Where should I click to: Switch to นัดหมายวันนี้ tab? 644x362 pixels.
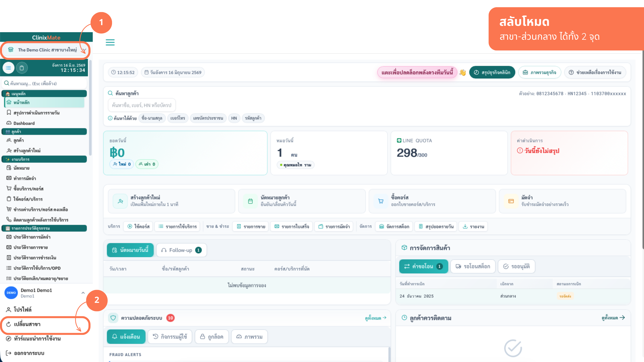[130, 250]
